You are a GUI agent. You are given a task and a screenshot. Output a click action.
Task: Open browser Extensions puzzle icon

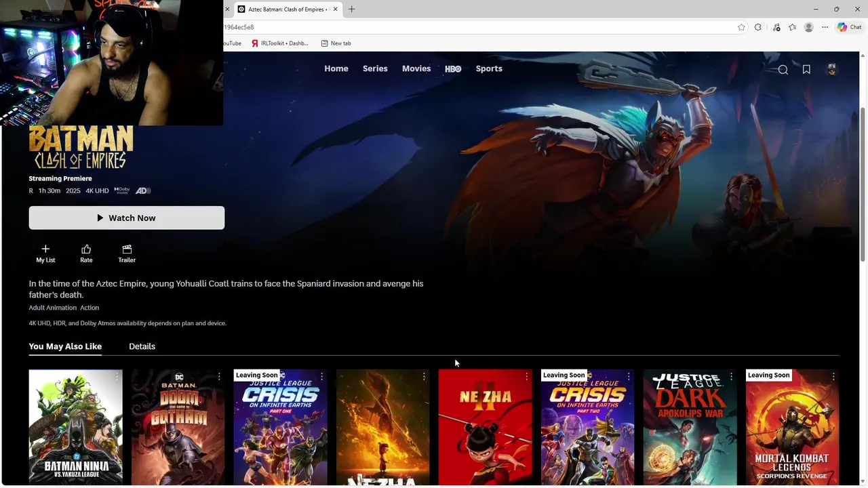point(758,27)
